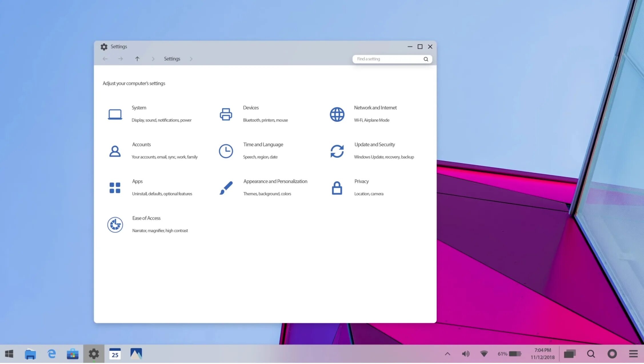The image size is (644, 364).
Task: Open Devices Bluetooth and printers
Action: pyautogui.click(x=251, y=113)
